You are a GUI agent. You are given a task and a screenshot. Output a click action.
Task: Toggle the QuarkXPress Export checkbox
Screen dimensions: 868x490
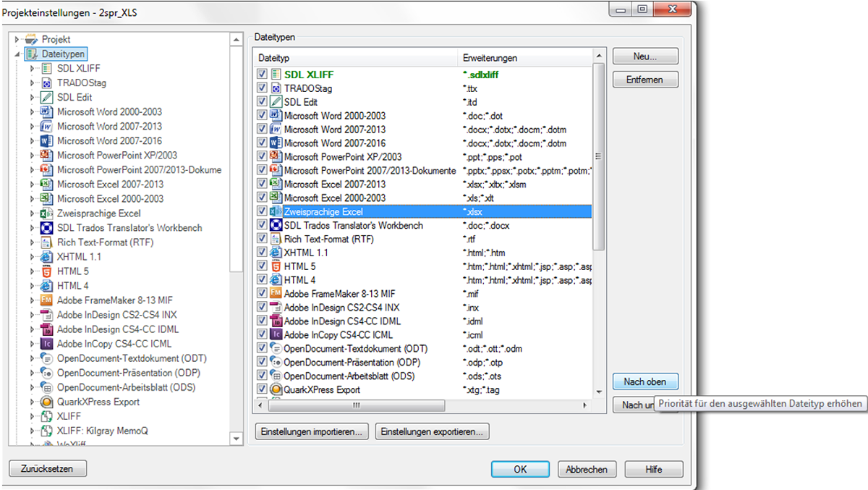pyautogui.click(x=262, y=389)
